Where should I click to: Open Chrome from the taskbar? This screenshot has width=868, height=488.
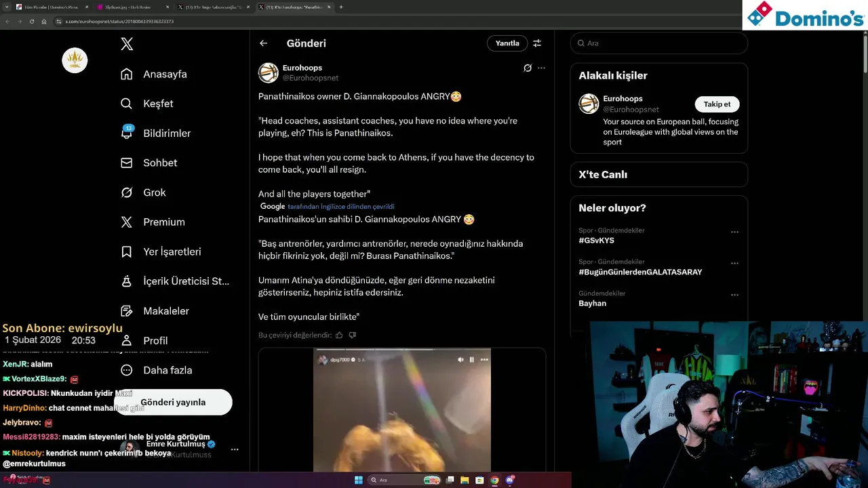point(494,480)
